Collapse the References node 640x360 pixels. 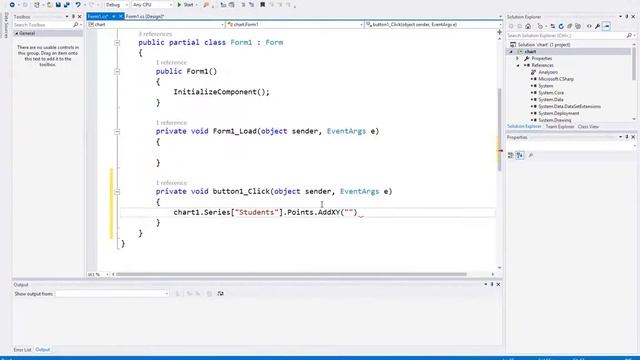(518, 66)
